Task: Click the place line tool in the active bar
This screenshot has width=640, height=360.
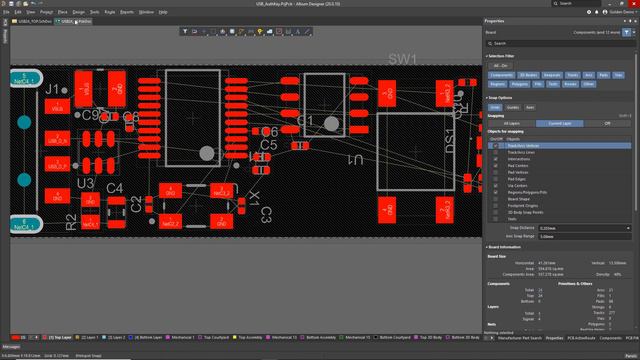Action: click(307, 31)
